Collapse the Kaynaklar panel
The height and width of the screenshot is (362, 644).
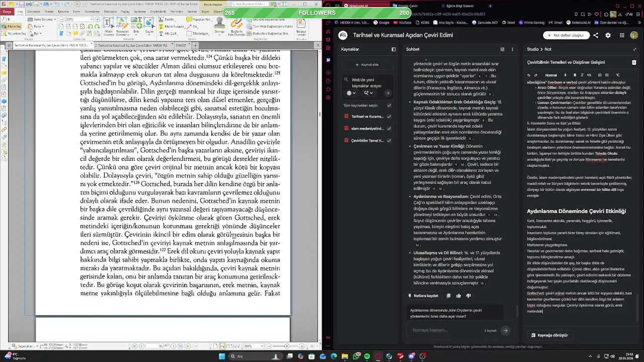tap(393, 49)
